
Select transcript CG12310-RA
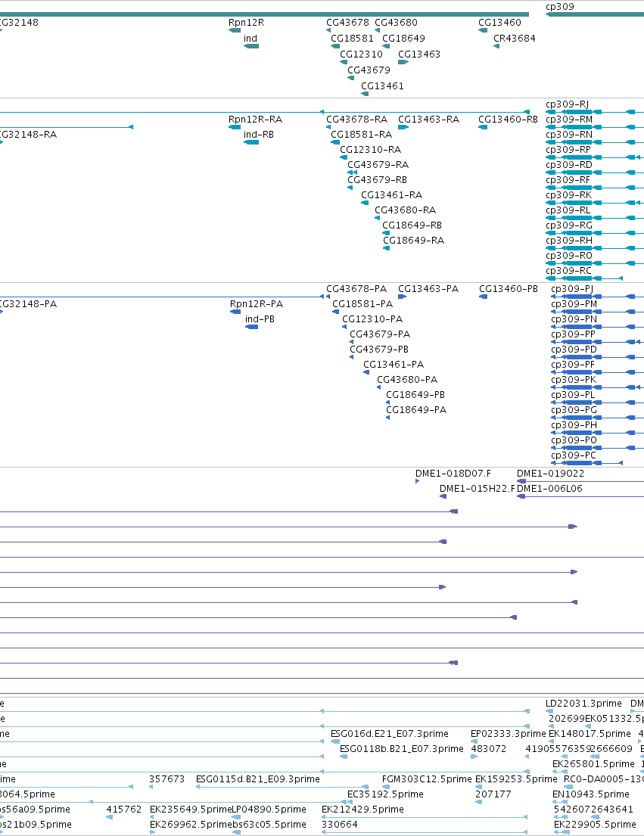pyautogui.click(x=371, y=150)
